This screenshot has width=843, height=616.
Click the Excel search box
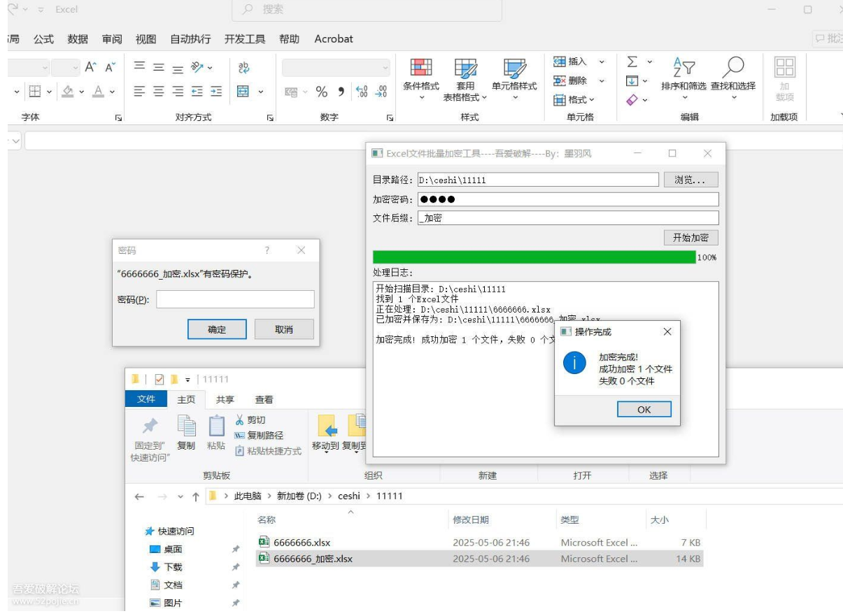[x=367, y=10]
